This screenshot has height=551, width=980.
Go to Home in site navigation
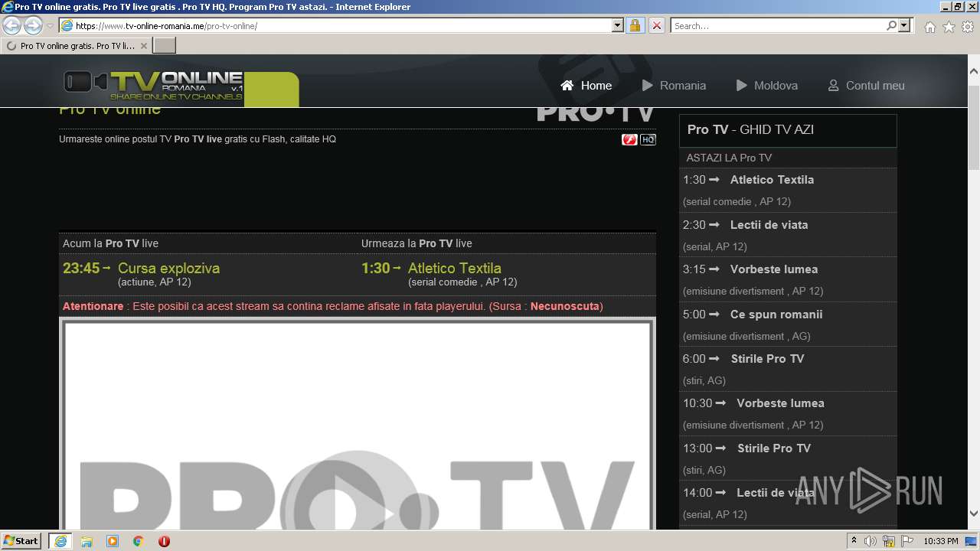(586, 86)
